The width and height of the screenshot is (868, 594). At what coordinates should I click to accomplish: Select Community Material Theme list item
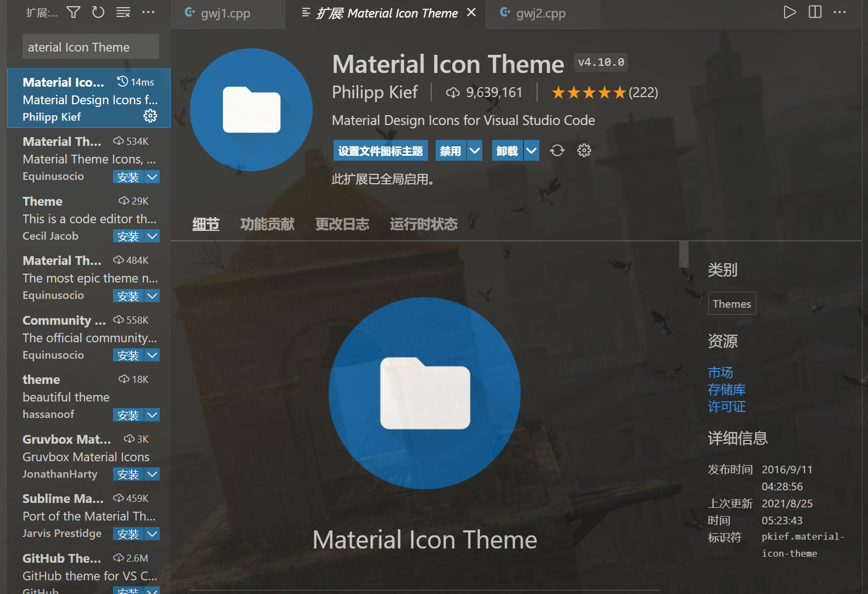(89, 337)
